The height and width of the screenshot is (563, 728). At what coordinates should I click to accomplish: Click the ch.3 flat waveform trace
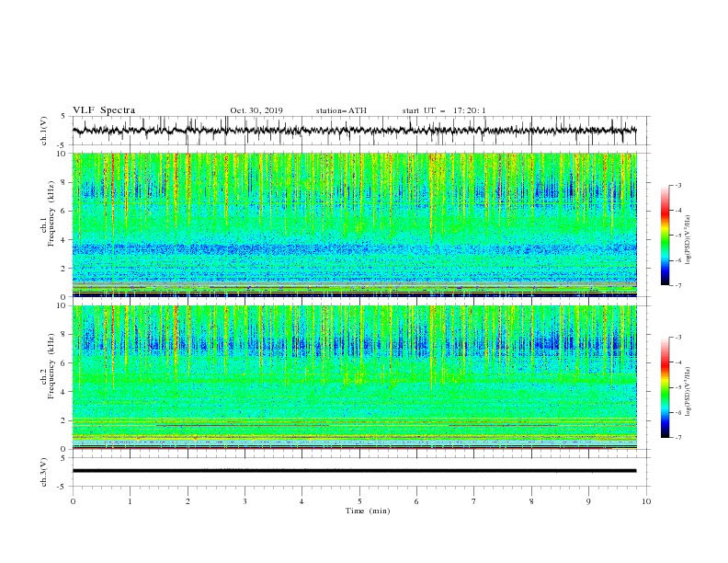[355, 471]
